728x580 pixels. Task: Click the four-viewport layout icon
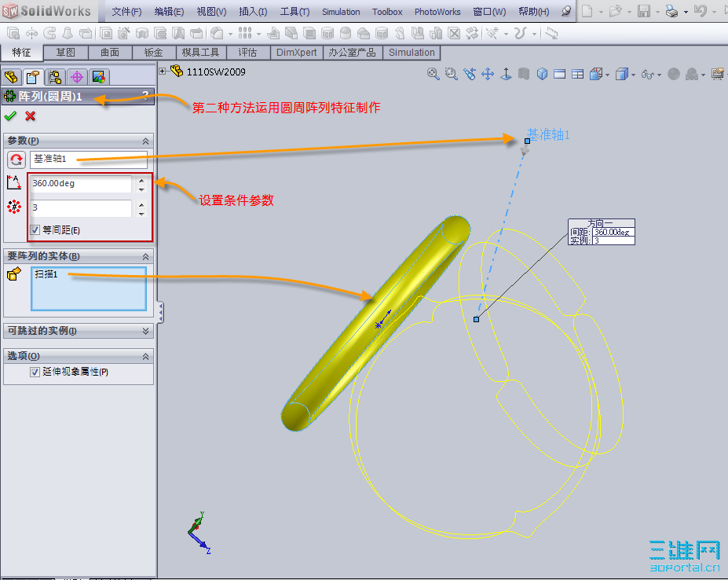[x=577, y=74]
